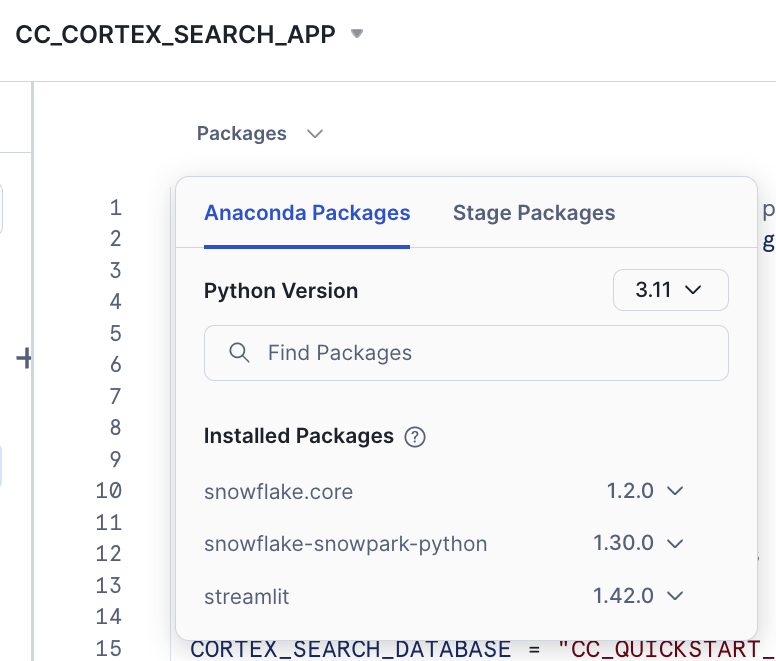
Task: Select line number 5 in the editor gutter
Action: [115, 333]
